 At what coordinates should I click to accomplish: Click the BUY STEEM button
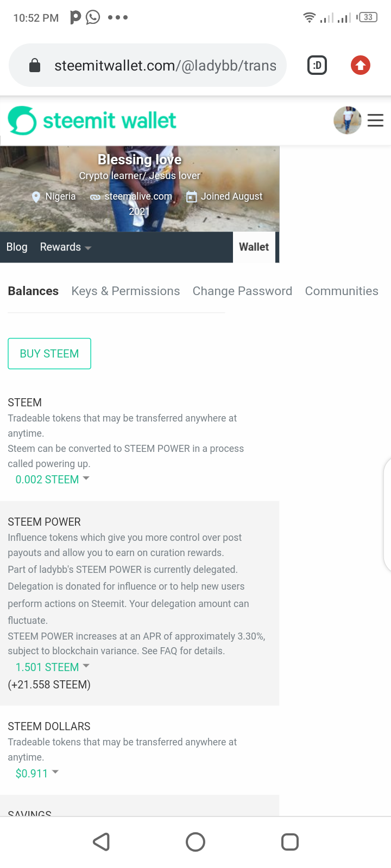(49, 354)
